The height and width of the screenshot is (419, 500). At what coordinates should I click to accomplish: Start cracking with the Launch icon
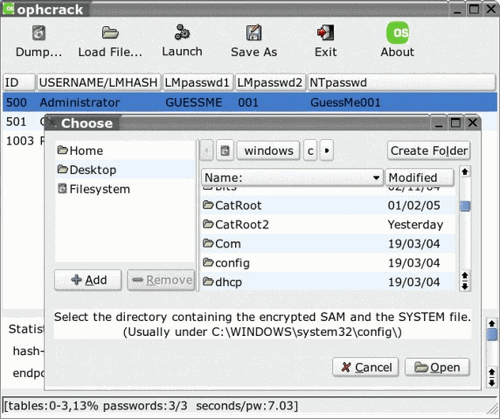coord(182,32)
